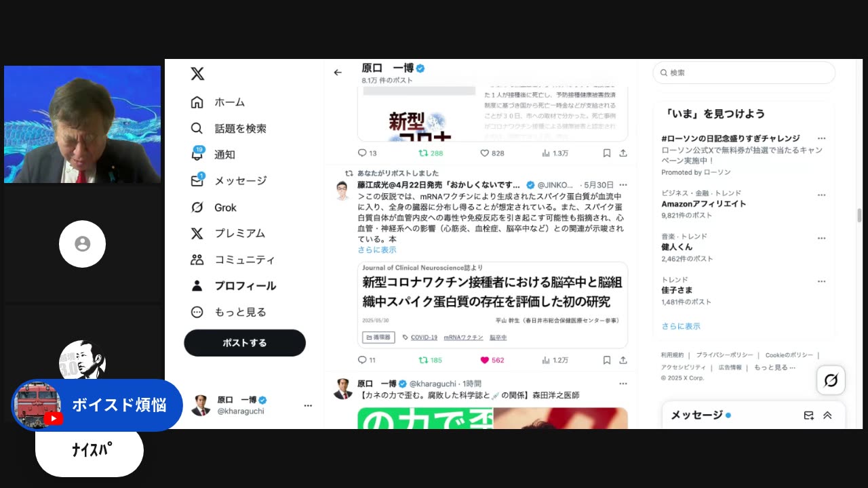Reply icon on post with 13 replies
The width and height of the screenshot is (868, 488).
pyautogui.click(x=362, y=153)
